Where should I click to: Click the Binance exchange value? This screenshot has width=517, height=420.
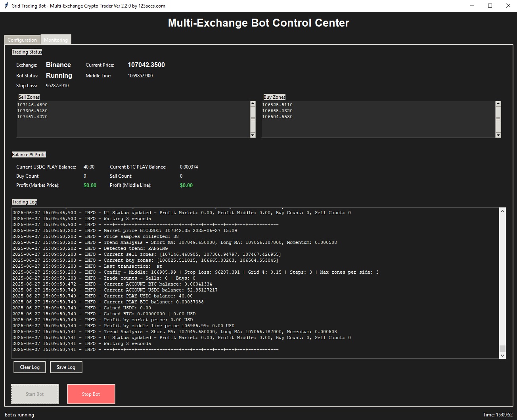coord(58,65)
